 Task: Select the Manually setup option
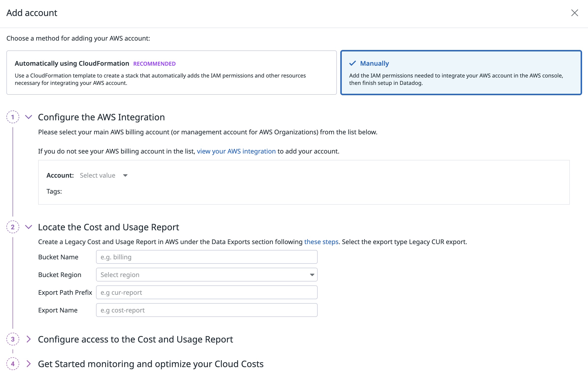pyautogui.click(x=461, y=73)
